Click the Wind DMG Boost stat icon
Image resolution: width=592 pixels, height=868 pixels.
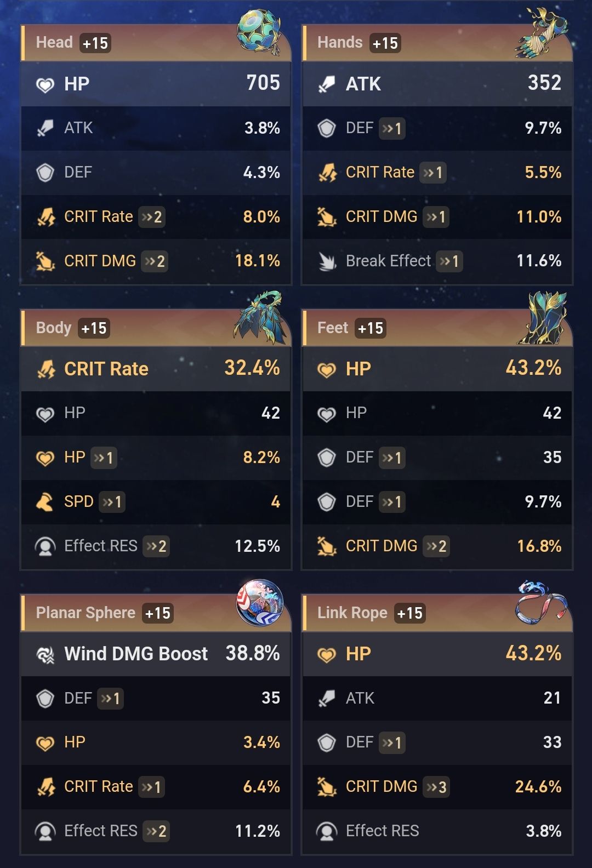(x=45, y=654)
